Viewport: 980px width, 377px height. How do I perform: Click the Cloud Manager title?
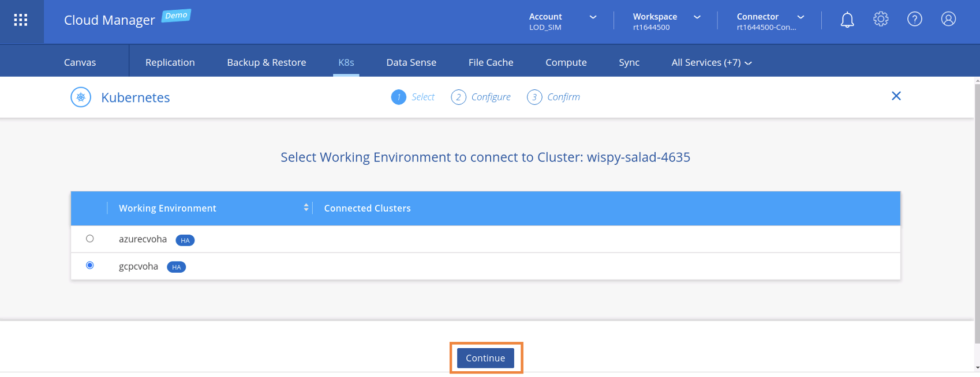click(110, 20)
